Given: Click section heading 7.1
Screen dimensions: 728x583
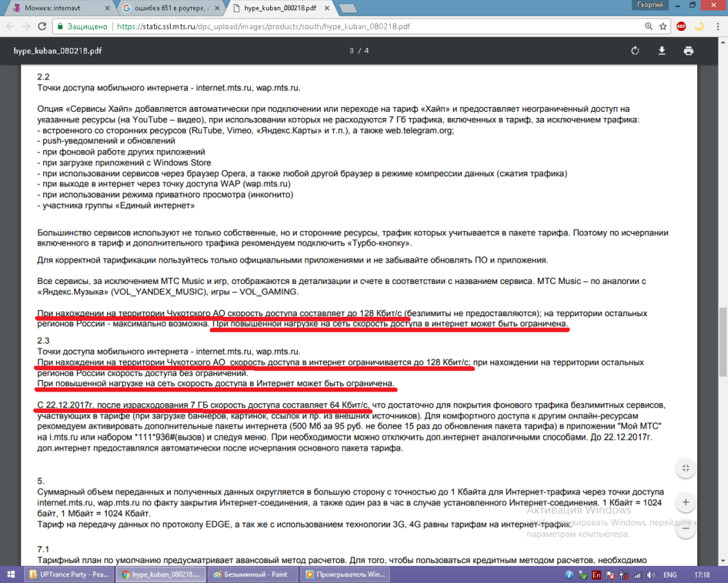Looking at the screenshot, I should pyautogui.click(x=43, y=549).
